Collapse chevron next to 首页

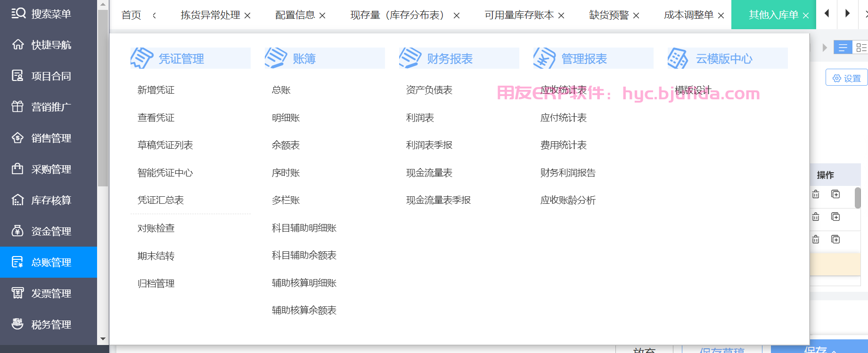coord(154,16)
